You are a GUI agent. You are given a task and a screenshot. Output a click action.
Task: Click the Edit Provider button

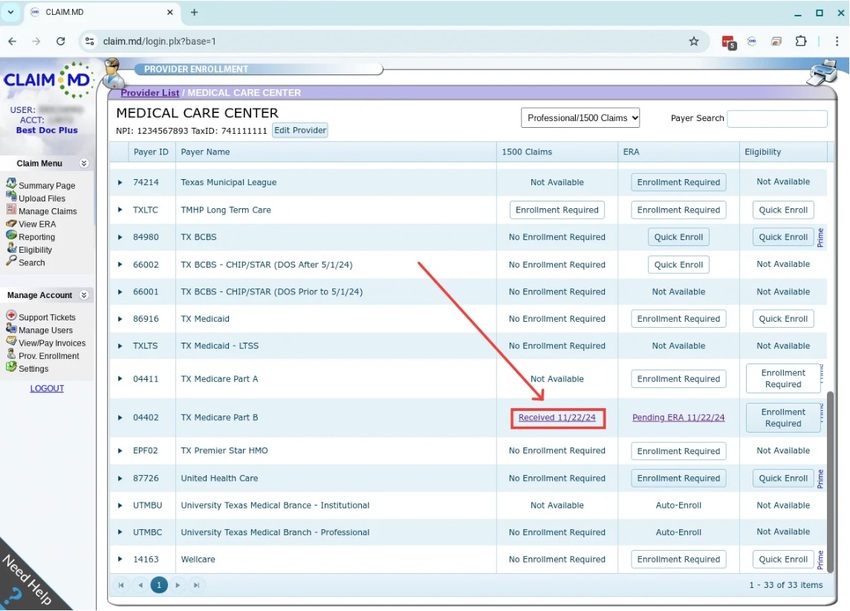click(x=300, y=130)
